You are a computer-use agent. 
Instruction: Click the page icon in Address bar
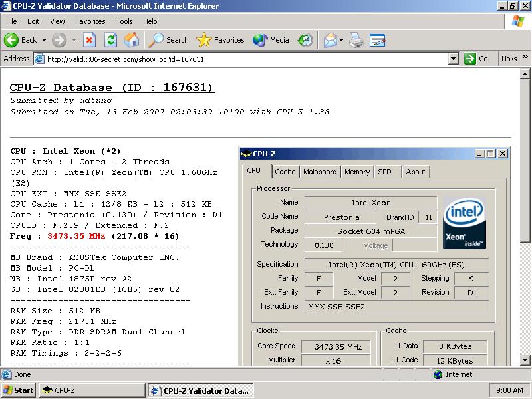tap(40, 59)
